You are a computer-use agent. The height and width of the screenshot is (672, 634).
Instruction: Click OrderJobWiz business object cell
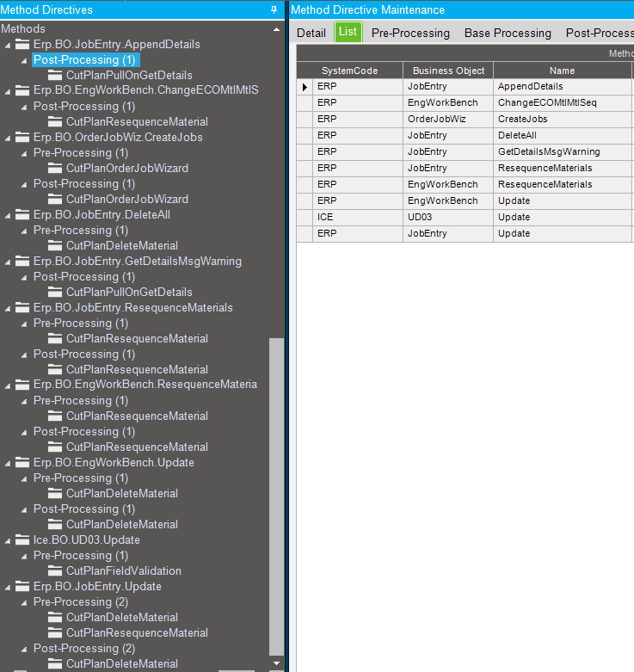click(x=448, y=119)
